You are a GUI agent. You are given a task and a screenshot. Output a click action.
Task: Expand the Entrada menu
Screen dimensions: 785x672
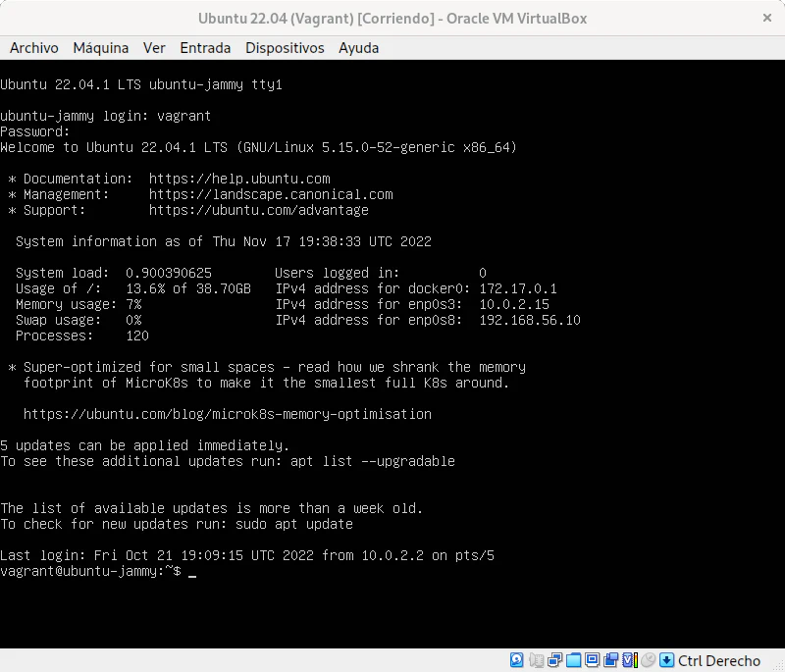tap(205, 47)
